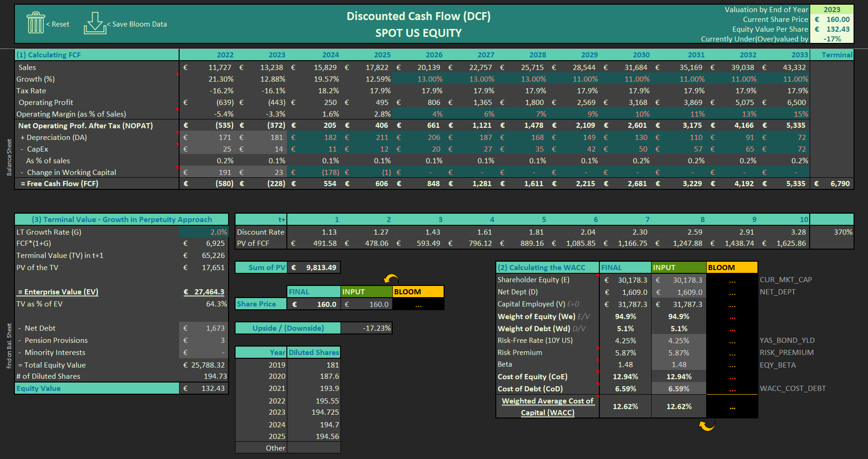Select the Share Price BLOOM '...' cell

[418, 304]
